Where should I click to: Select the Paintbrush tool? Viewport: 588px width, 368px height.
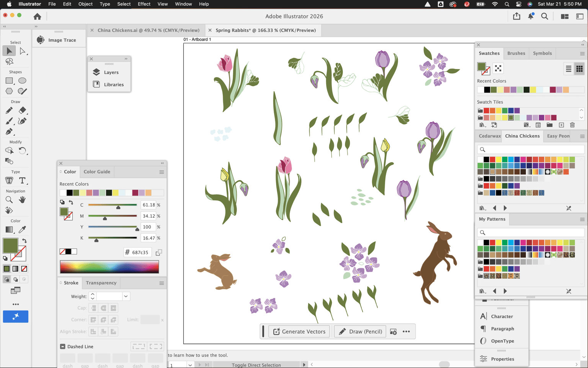9,121
